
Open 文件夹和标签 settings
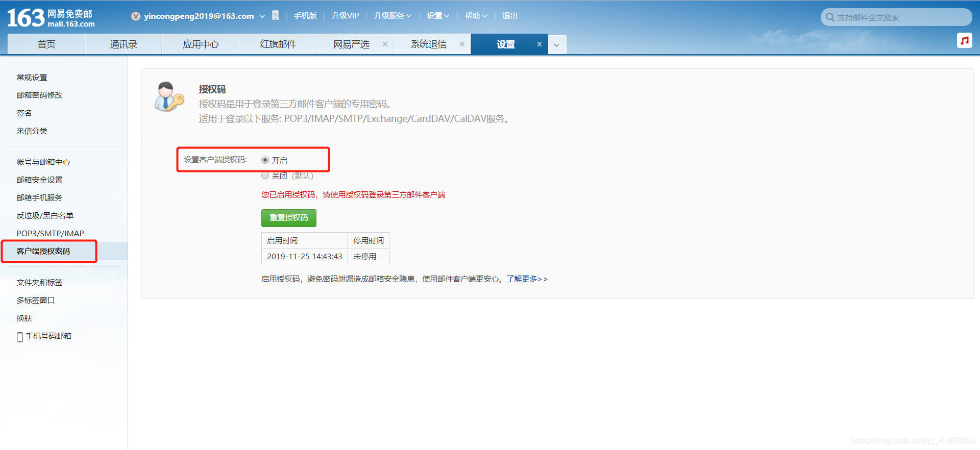coord(39,283)
